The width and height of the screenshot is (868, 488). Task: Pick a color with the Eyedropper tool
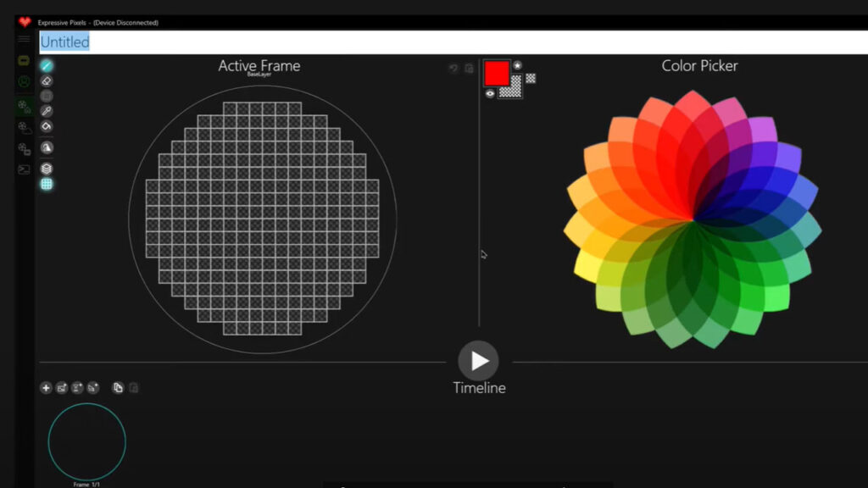tap(47, 110)
